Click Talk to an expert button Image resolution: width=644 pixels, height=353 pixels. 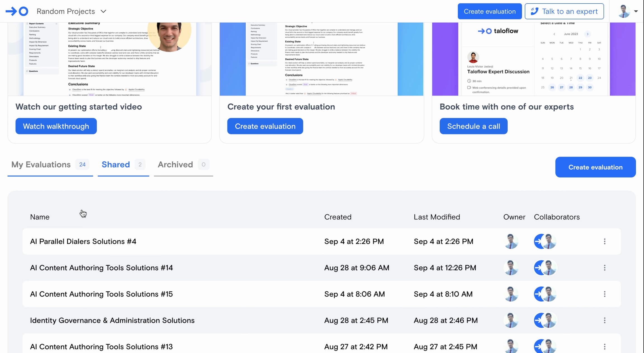[x=564, y=11]
